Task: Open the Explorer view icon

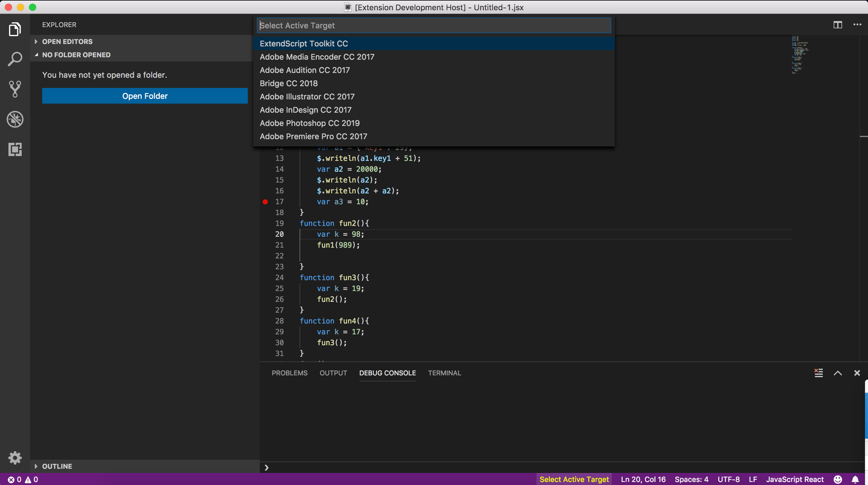Action: [15, 29]
